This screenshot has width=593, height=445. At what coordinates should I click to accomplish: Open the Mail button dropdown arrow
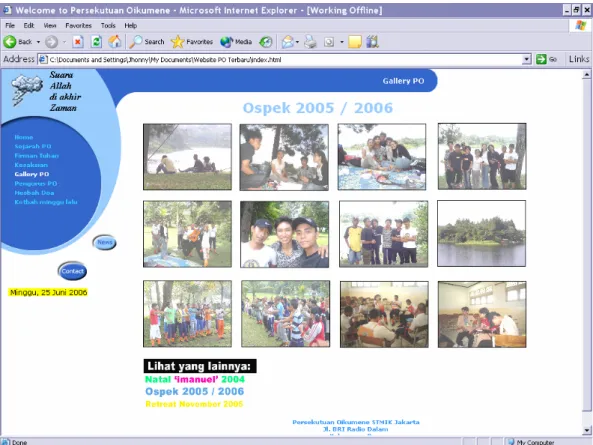coord(297,42)
